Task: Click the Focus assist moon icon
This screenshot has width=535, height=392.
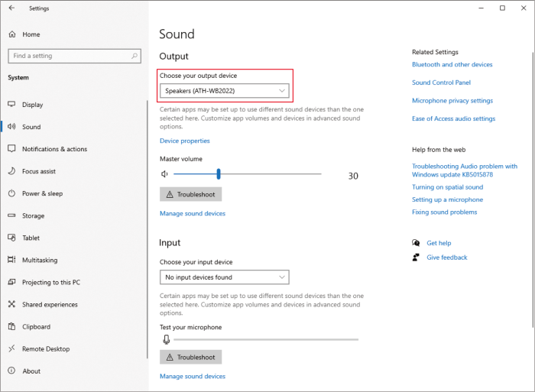Action: pyautogui.click(x=11, y=171)
